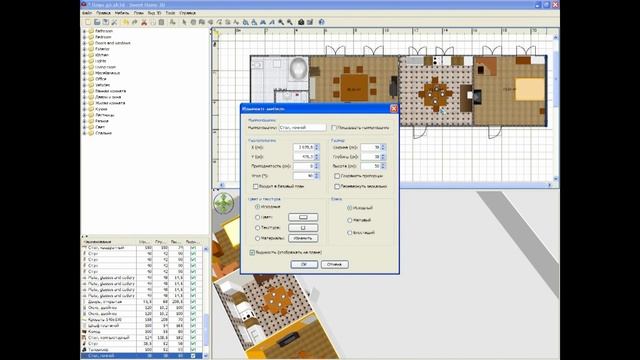Open the 'Файл' menu

87,13
